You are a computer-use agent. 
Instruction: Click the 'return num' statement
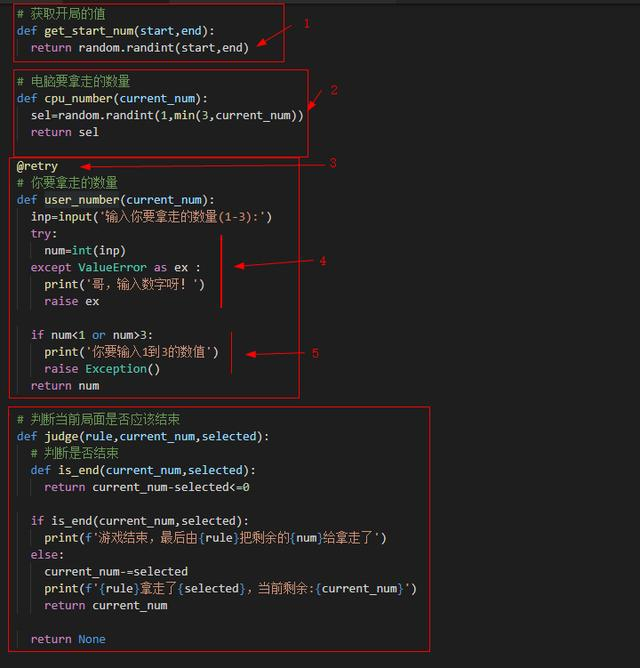[65, 386]
